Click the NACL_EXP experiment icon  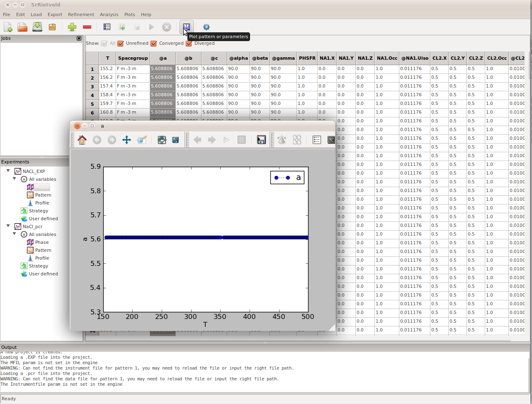pyautogui.click(x=18, y=171)
